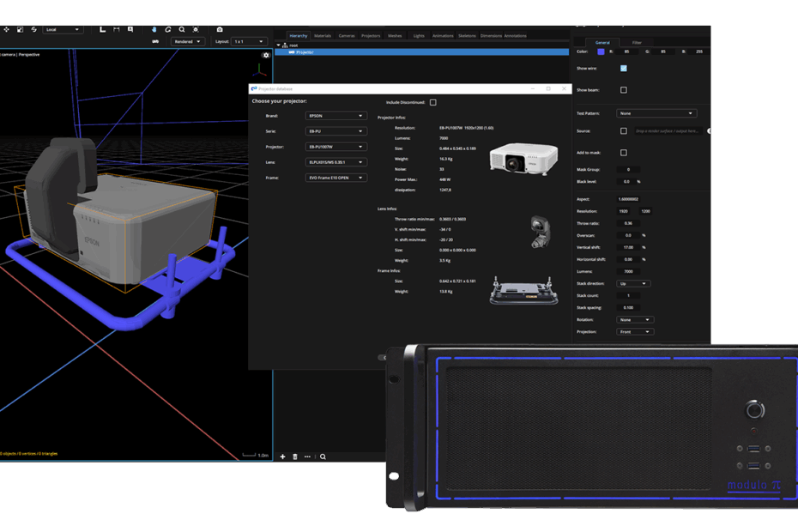Open the Serie dropdown showing EB-PU
This screenshot has width=798, height=532.
(x=336, y=131)
